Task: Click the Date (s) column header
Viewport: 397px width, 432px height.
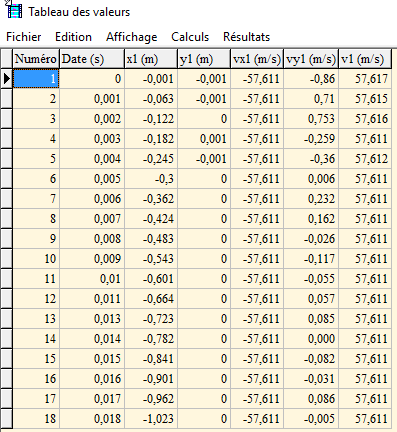Action: (x=92, y=59)
